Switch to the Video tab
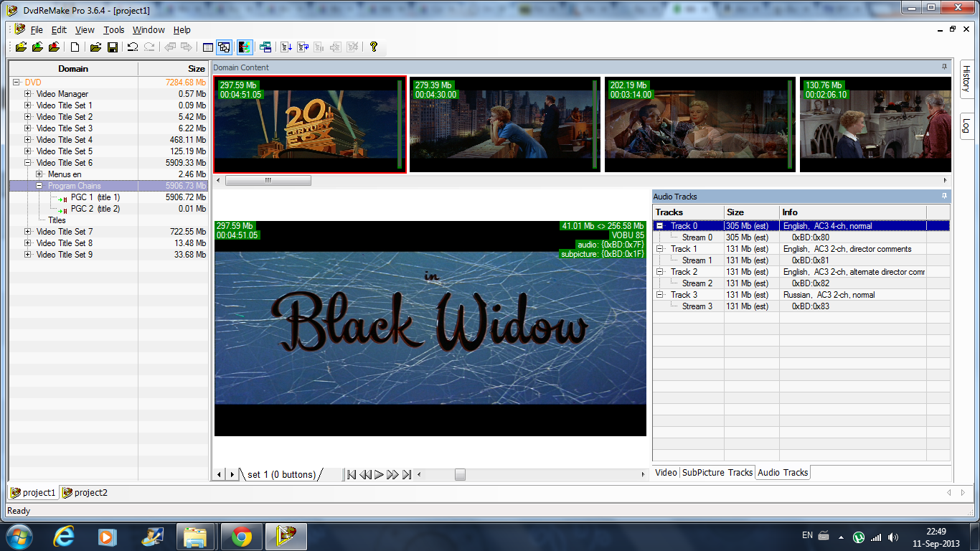This screenshot has width=980, height=551. (x=666, y=473)
